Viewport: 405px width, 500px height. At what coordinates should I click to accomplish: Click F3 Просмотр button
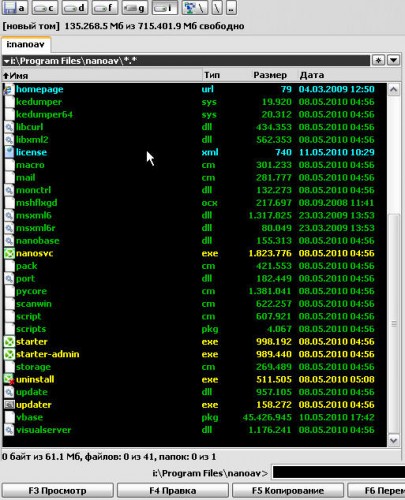pyautogui.click(x=58, y=491)
